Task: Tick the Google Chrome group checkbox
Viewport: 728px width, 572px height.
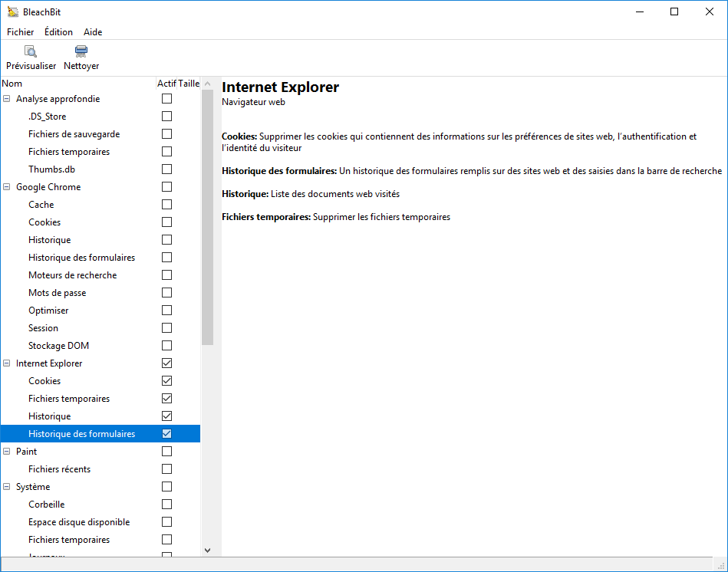Action: tap(166, 187)
